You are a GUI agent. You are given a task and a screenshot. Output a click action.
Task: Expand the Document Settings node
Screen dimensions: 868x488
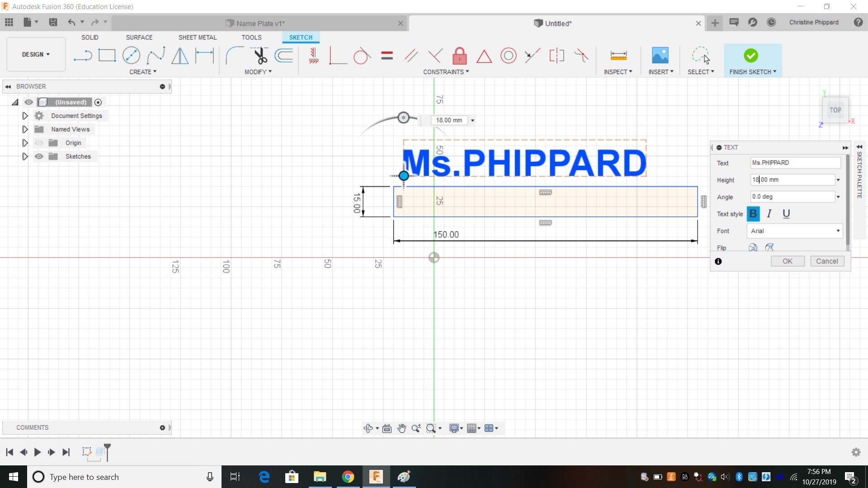pos(25,116)
